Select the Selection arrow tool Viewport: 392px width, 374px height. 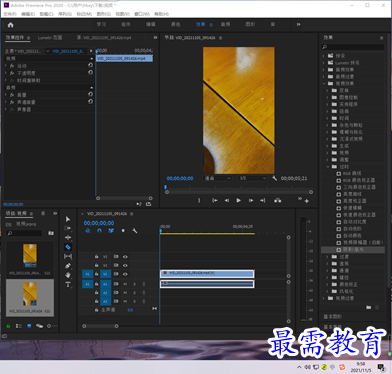pyautogui.click(x=68, y=219)
